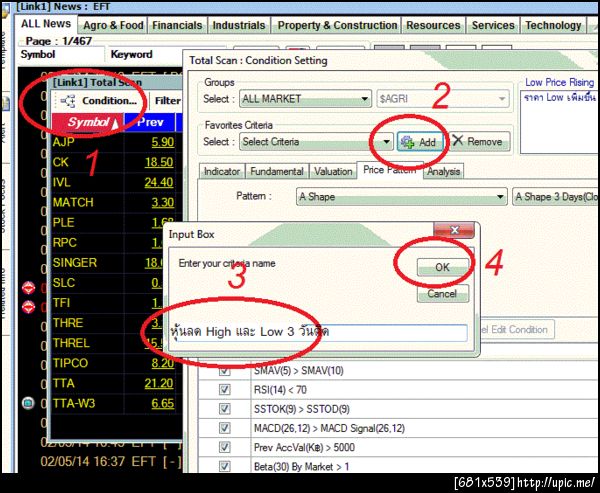Viewport: 600px width, 493px height.
Task: Open the ALL News tab
Action: click(46, 24)
